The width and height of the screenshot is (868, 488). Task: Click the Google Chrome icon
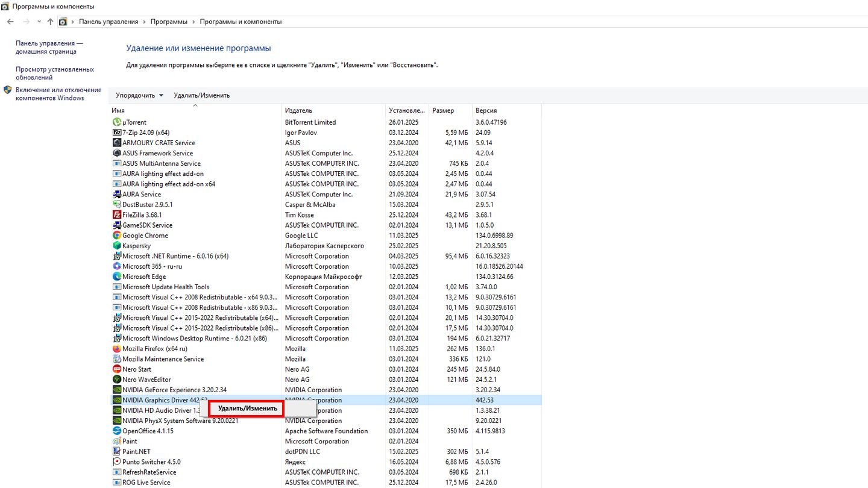click(x=117, y=236)
